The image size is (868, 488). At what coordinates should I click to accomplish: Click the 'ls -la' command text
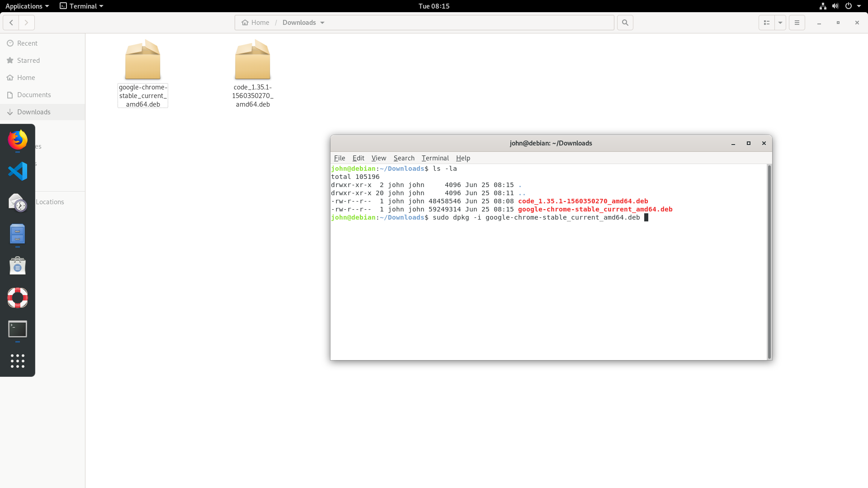445,169
